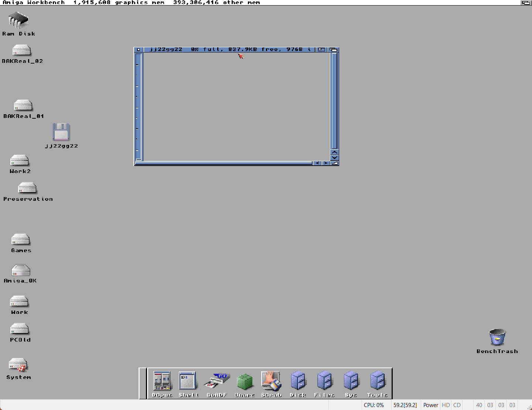Click the Power indicator in status bar
Image resolution: width=532 pixels, height=410 pixels.
(x=430, y=405)
